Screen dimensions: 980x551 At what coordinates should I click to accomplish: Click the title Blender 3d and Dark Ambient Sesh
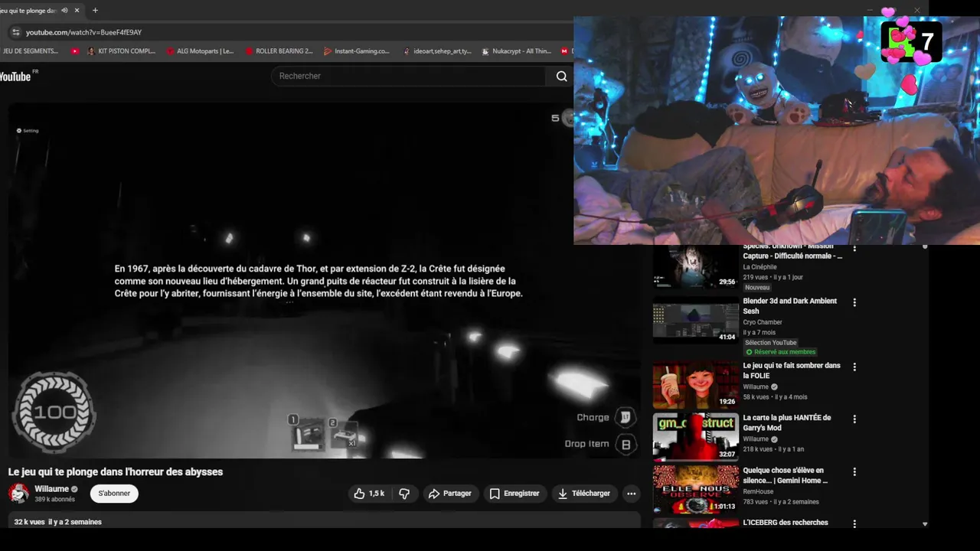click(790, 306)
